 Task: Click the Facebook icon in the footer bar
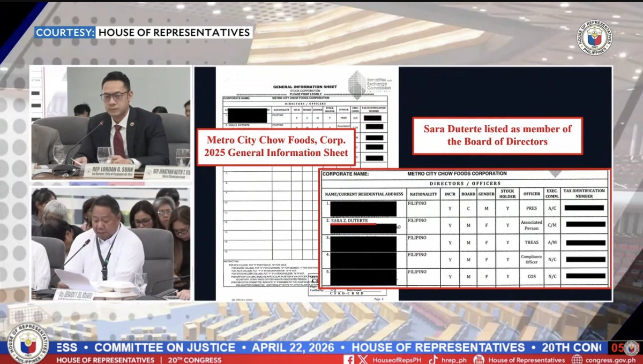click(349, 360)
